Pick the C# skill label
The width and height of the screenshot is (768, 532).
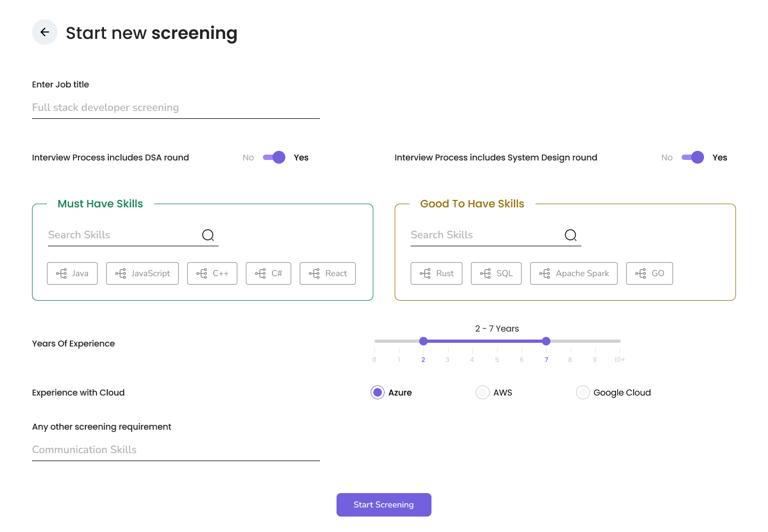[x=277, y=273]
